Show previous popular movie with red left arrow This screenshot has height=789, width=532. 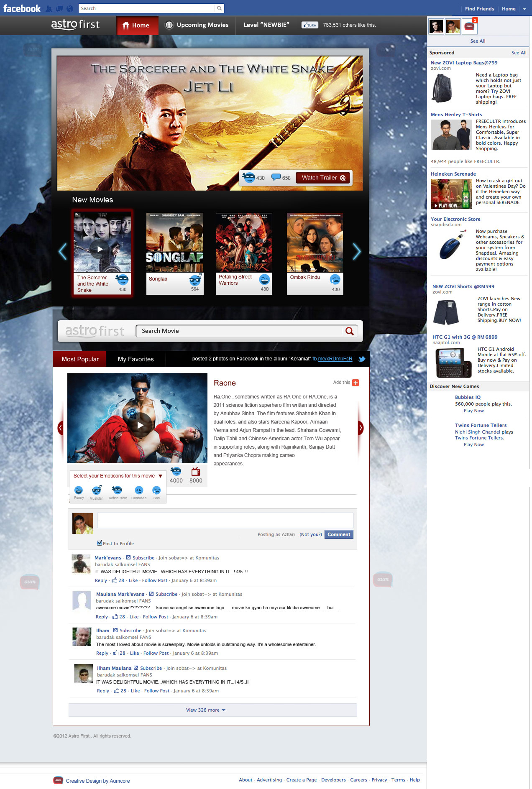61,427
